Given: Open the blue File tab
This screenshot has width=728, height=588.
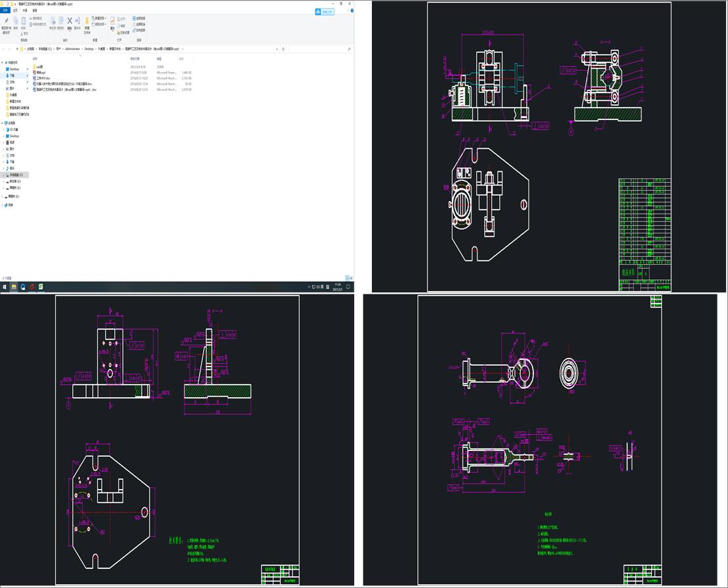Looking at the screenshot, I should click(6, 10).
